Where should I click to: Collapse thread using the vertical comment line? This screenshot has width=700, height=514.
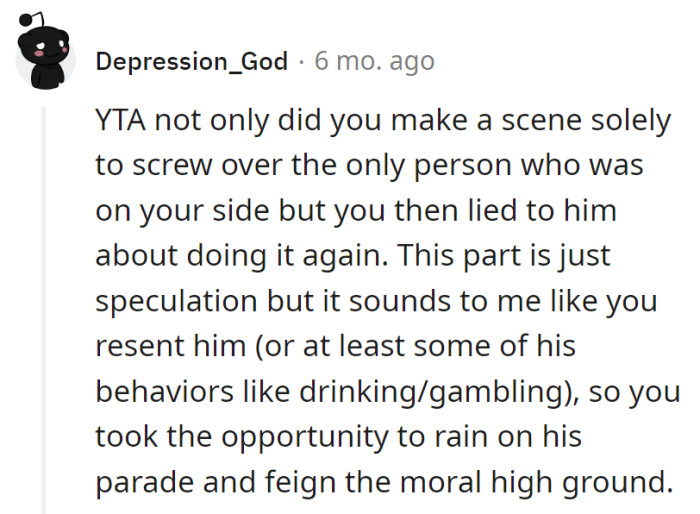pos(43,300)
